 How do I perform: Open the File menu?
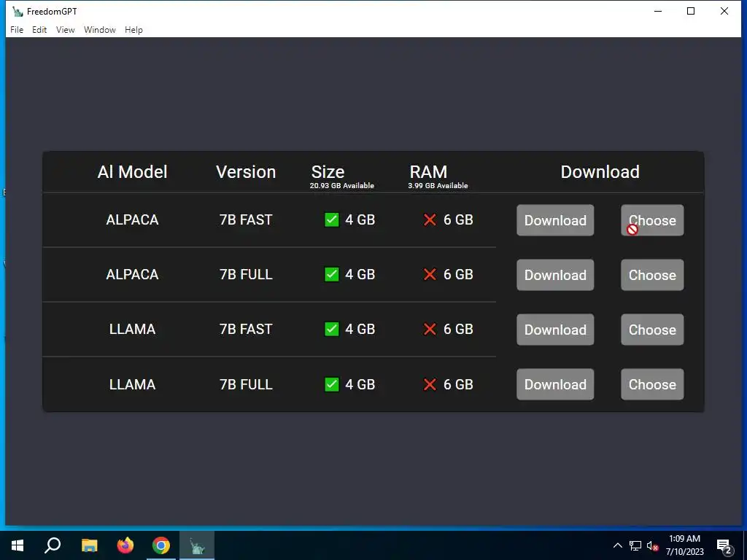17,29
